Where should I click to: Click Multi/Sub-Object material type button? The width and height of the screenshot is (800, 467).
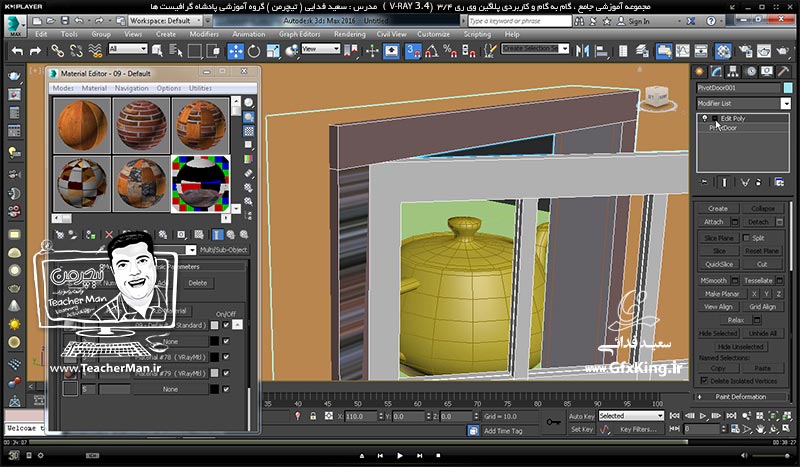[223, 250]
